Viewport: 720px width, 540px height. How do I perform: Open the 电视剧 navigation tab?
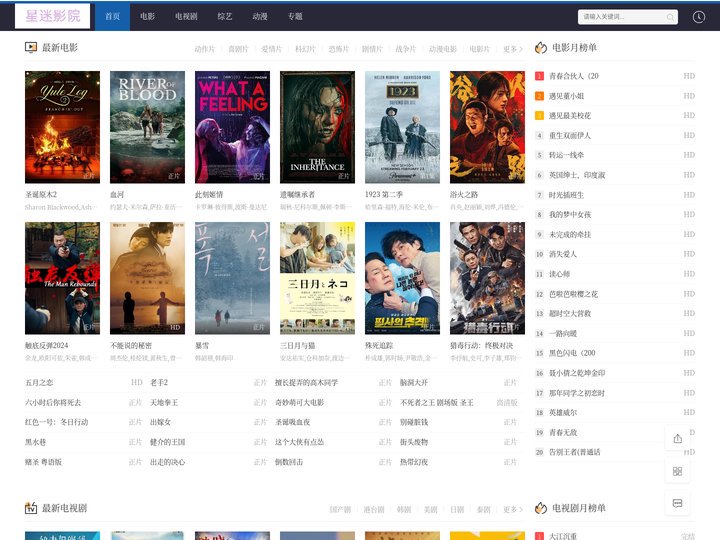(x=186, y=17)
